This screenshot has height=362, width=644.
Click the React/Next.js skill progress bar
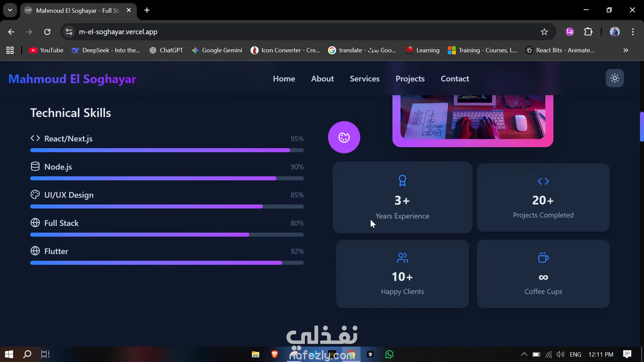(167, 150)
